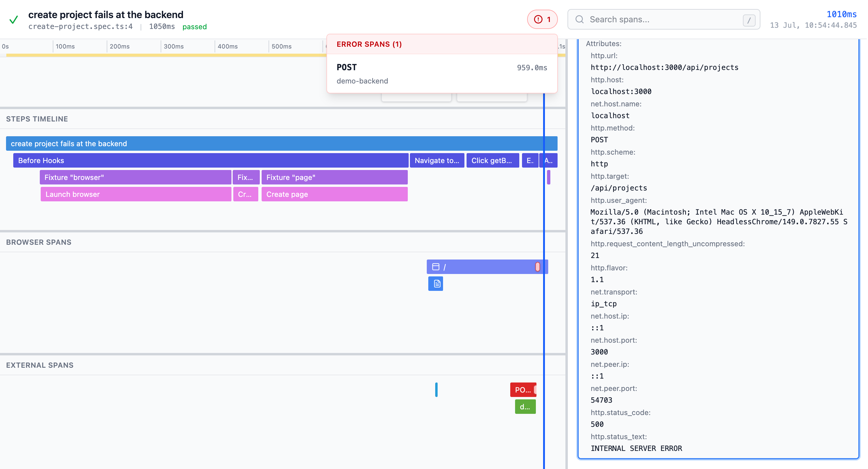Image resolution: width=868 pixels, height=469 pixels.
Task: Click the 100ms ruler tick
Action: click(65, 46)
